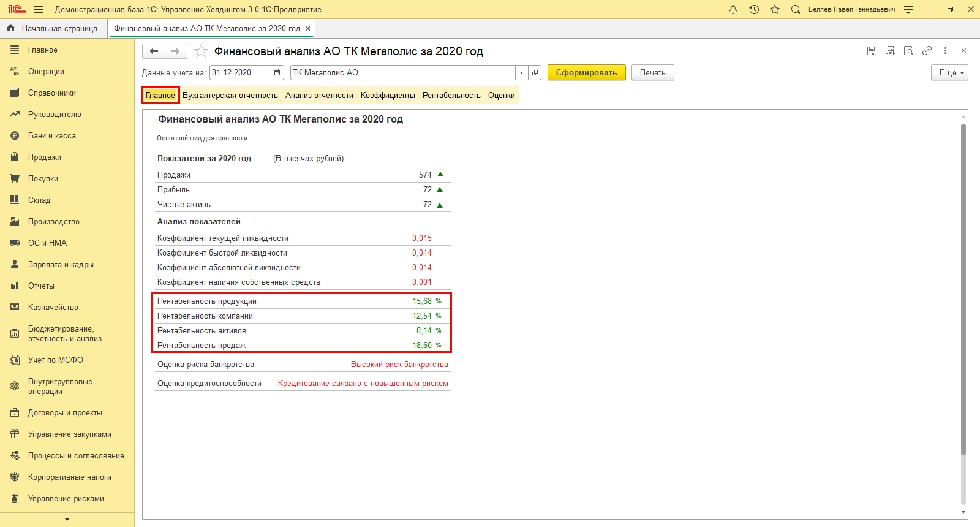Open service settings icon next to user name
The image size is (980, 527).
click(x=908, y=9)
